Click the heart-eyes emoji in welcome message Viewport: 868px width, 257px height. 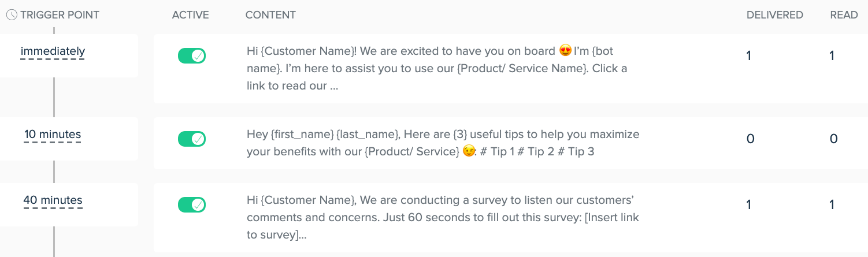[566, 51]
